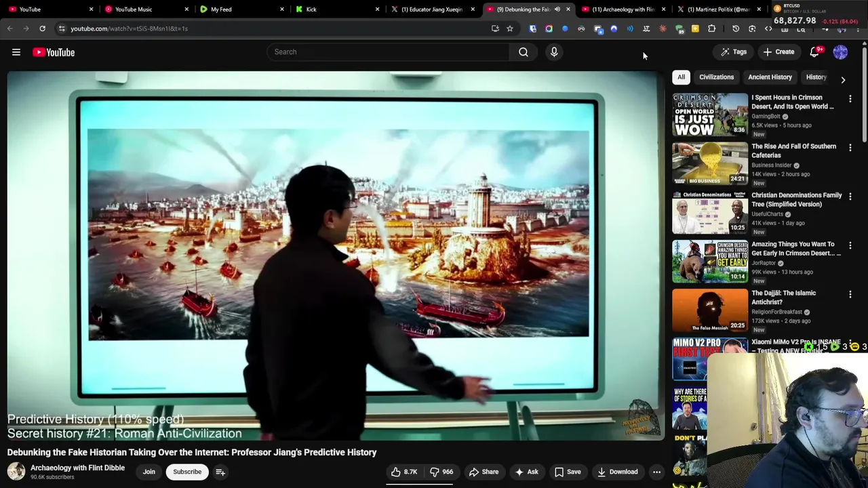
Task: Open YouTube notifications bell
Action: [x=815, y=52]
